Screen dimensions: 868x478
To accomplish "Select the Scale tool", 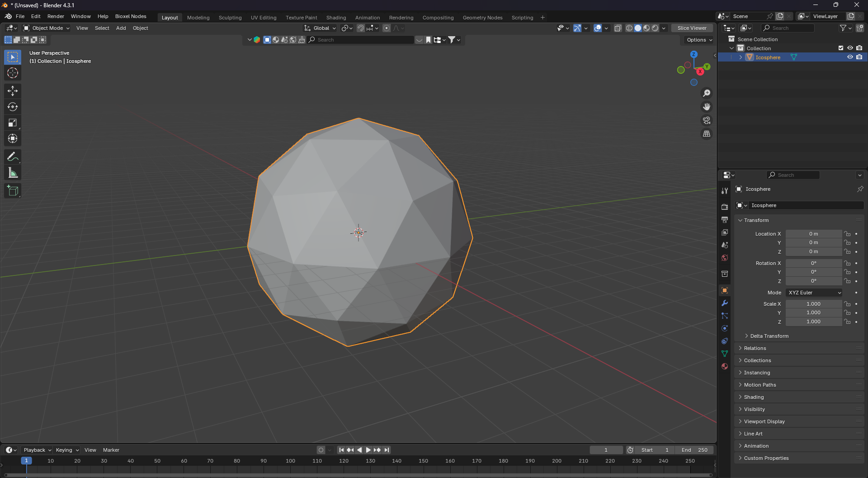I will (13, 123).
